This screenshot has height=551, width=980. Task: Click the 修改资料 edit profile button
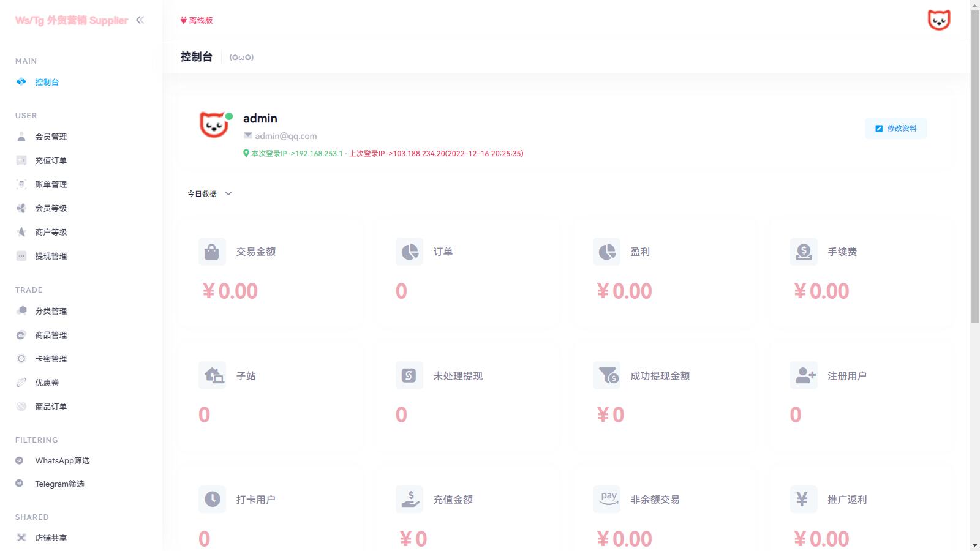coord(895,129)
